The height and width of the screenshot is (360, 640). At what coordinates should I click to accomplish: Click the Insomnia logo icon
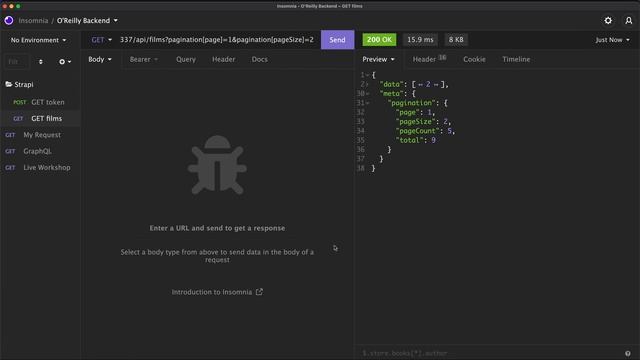pos(9,20)
